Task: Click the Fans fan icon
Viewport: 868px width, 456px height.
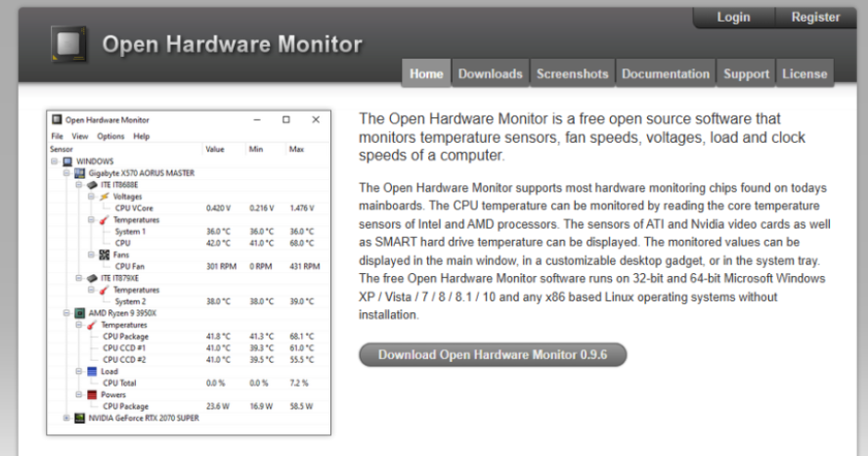Action: pyautogui.click(x=104, y=254)
